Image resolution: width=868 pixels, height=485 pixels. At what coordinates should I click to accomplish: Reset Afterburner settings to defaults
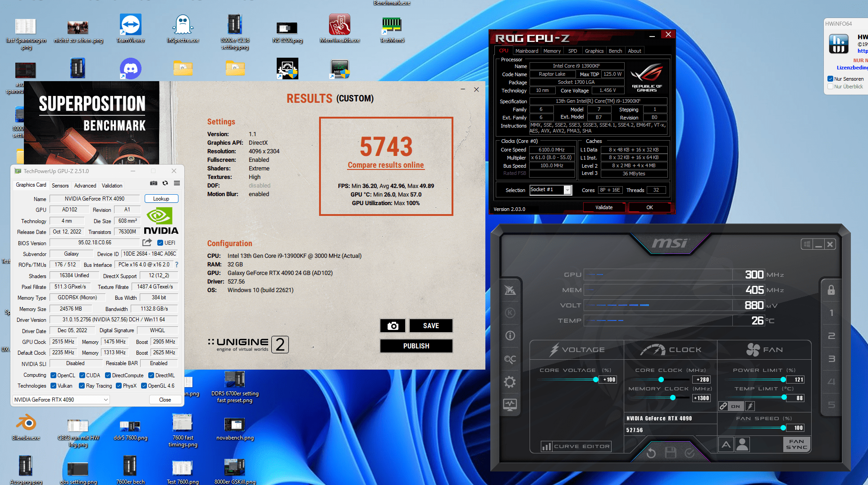point(651,453)
